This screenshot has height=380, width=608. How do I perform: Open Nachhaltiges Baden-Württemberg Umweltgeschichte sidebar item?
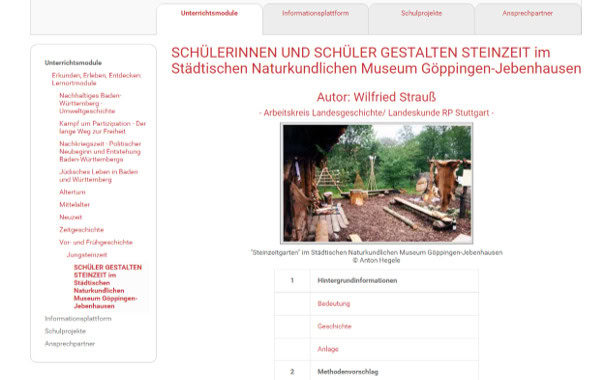(x=90, y=103)
